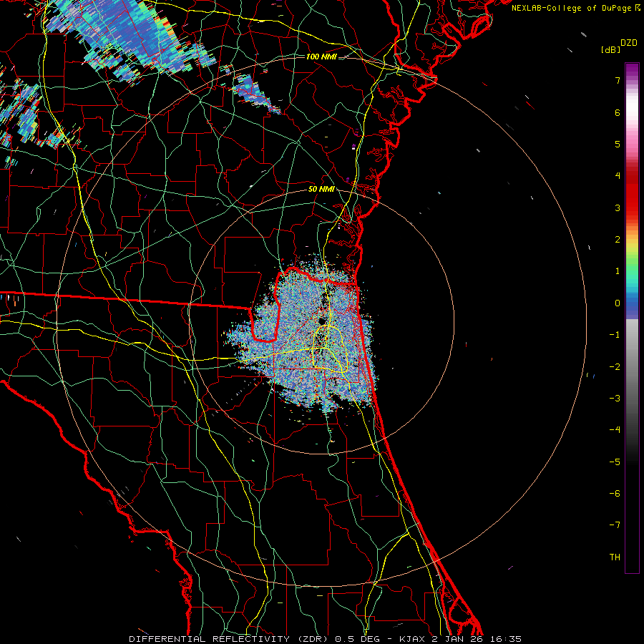Screen dimensions: 644x644
Task: Click the positive 2 dB scale label
Action: pos(618,240)
